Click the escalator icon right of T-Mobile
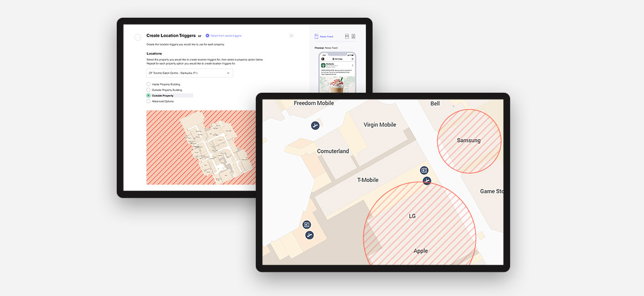Viewport: 644px width, 296px height. coord(426,181)
